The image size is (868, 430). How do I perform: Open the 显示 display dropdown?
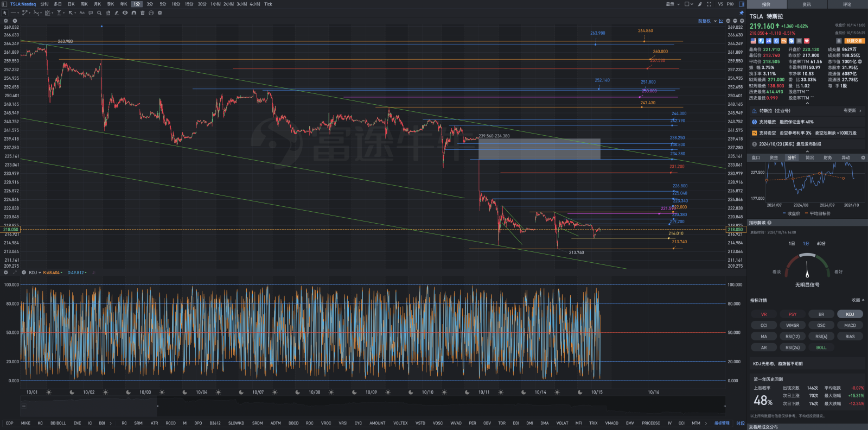[673, 4]
